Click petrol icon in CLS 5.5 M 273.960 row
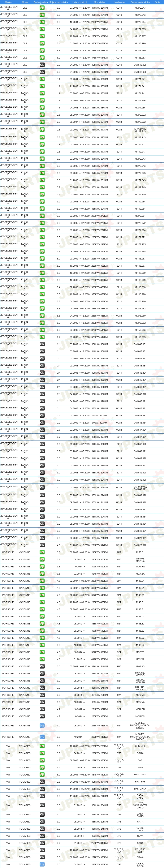 (42, 51)
